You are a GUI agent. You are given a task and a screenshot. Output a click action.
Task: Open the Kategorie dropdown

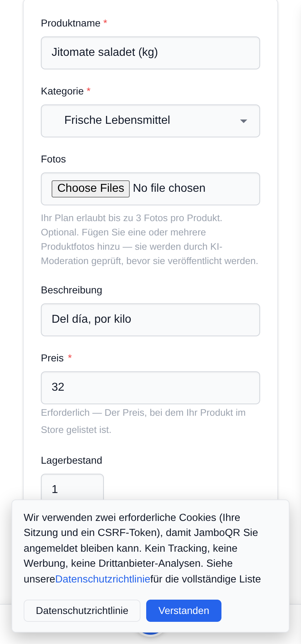(150, 121)
